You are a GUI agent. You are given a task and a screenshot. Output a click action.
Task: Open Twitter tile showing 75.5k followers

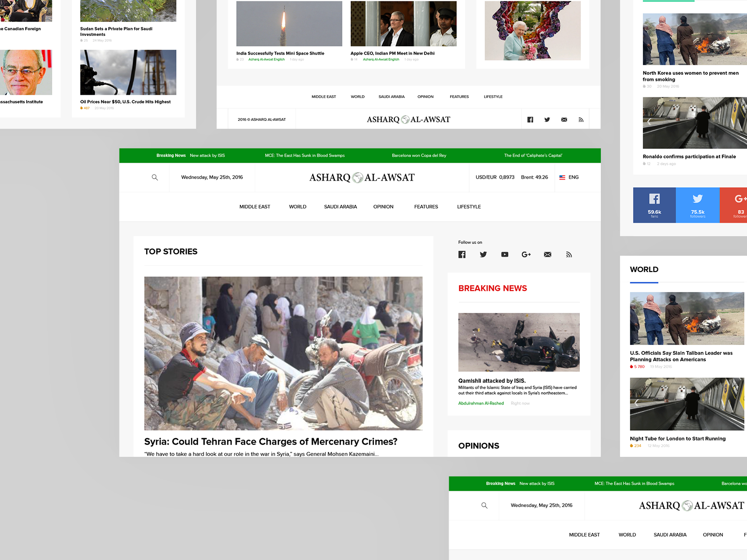pyautogui.click(x=698, y=205)
